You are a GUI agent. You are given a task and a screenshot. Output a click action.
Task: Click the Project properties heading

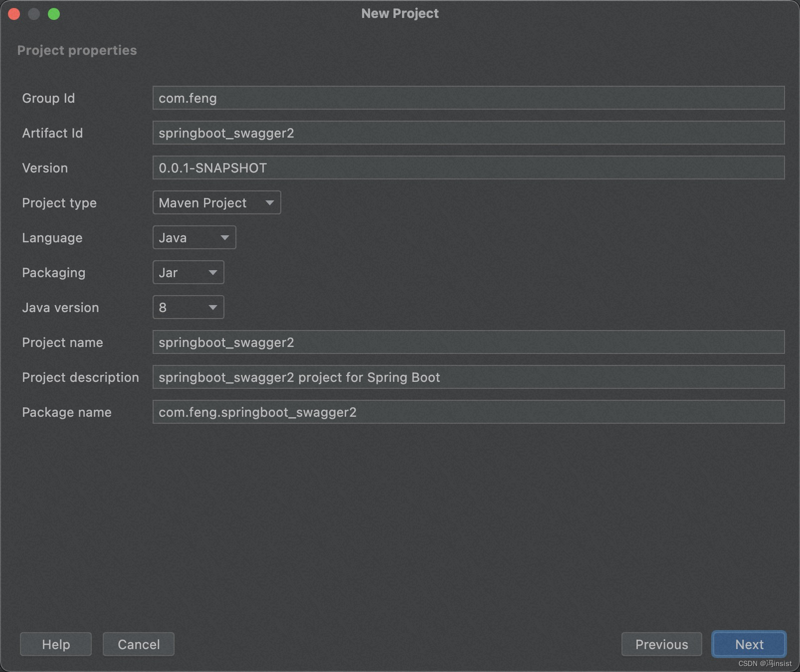tap(77, 50)
